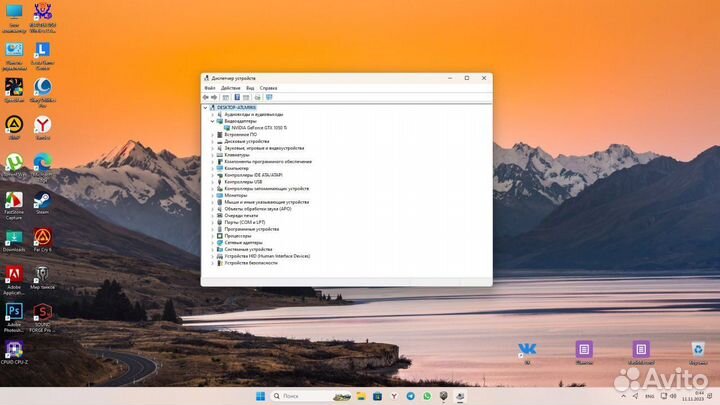Open the CPUID CPU-Z desktop icon

14,350
